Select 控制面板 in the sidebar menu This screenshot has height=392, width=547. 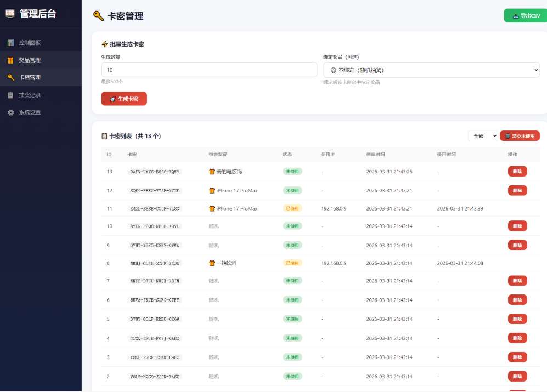coord(30,43)
